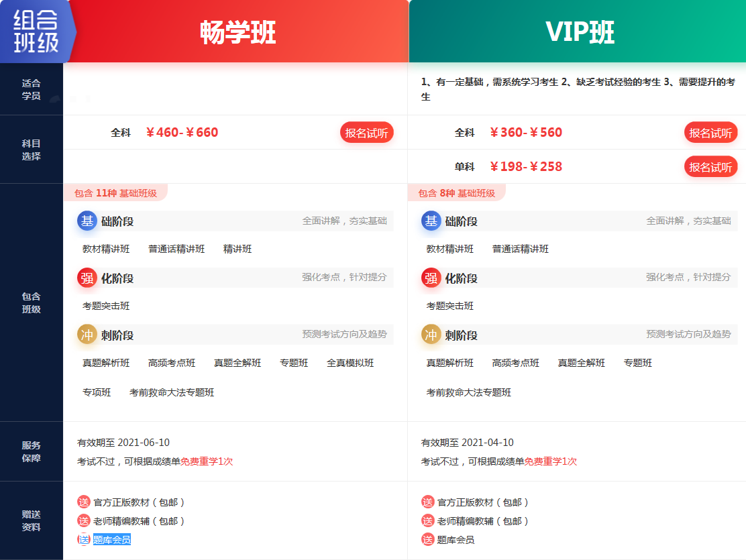Click the gold 冲 stage icon under 畅学班

click(87, 335)
